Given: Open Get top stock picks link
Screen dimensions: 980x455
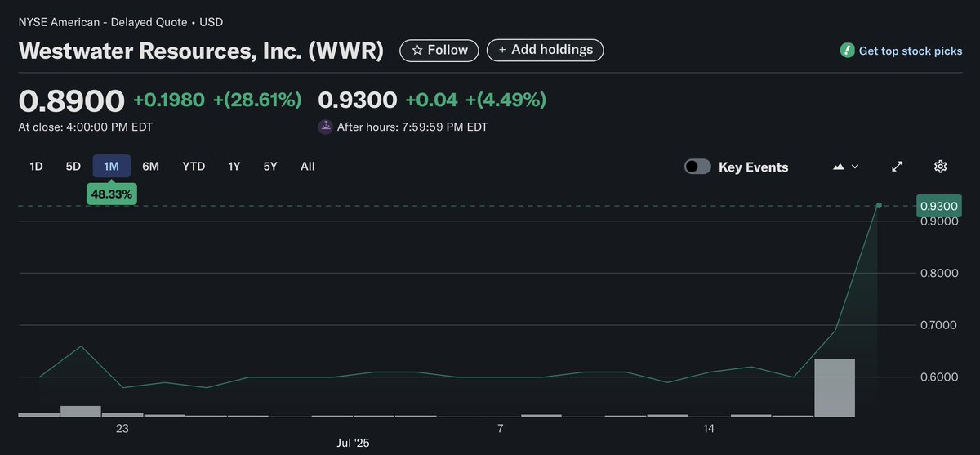Looking at the screenshot, I should click(x=911, y=51).
